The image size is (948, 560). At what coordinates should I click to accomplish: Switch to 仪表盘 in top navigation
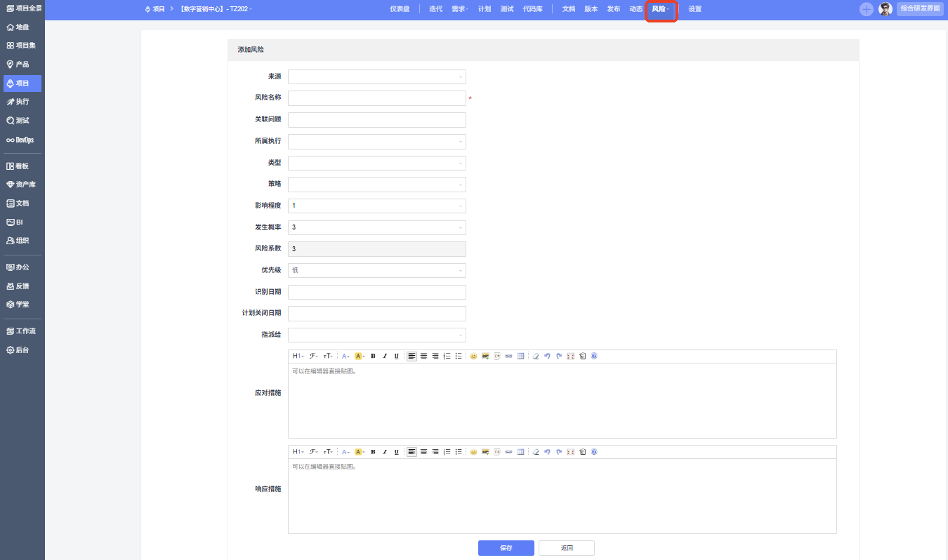pos(400,9)
